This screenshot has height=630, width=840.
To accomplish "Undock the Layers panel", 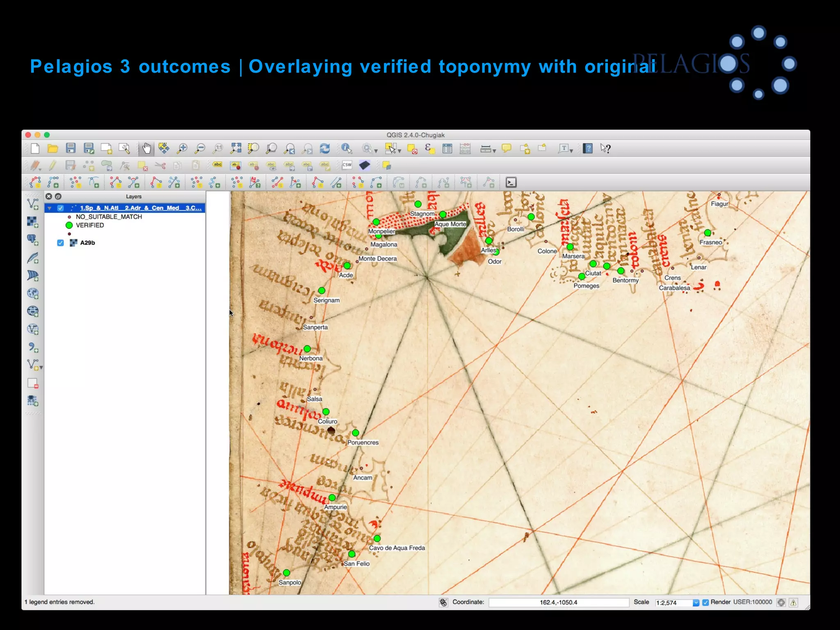I will click(58, 196).
